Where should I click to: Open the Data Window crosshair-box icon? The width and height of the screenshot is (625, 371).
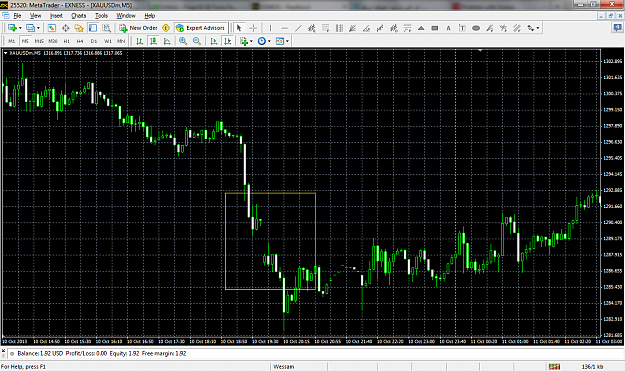pos(65,28)
